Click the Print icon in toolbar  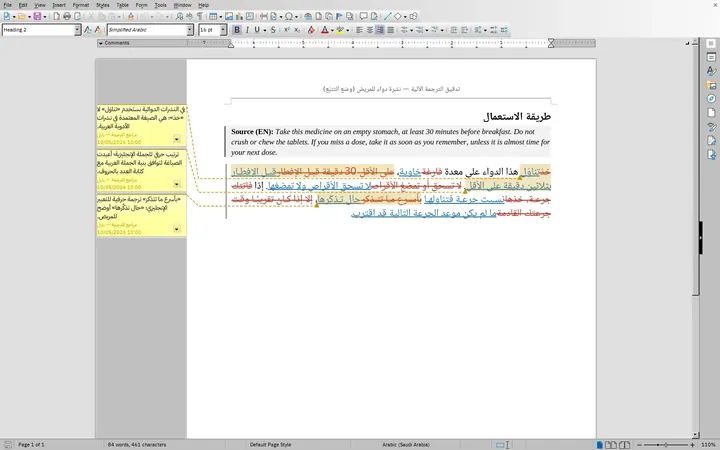click(x=67, y=17)
